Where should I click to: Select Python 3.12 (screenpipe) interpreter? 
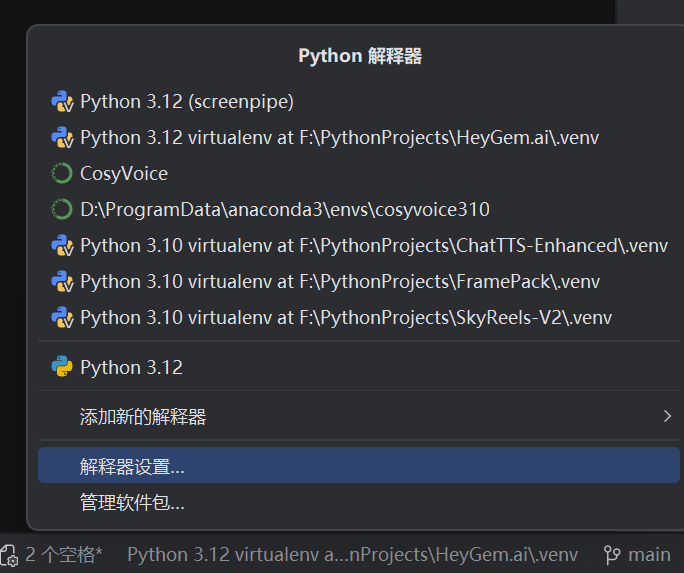click(359, 102)
